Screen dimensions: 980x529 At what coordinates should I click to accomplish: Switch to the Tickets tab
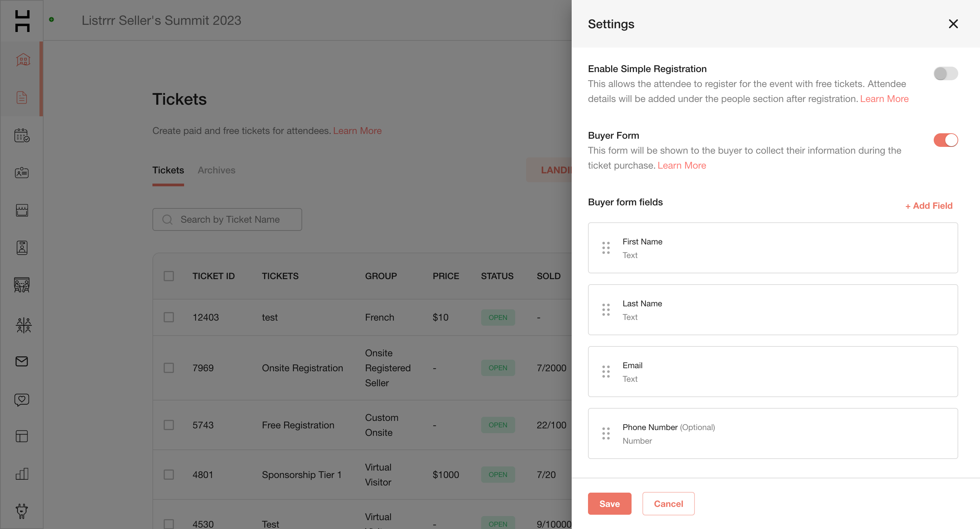(x=168, y=170)
